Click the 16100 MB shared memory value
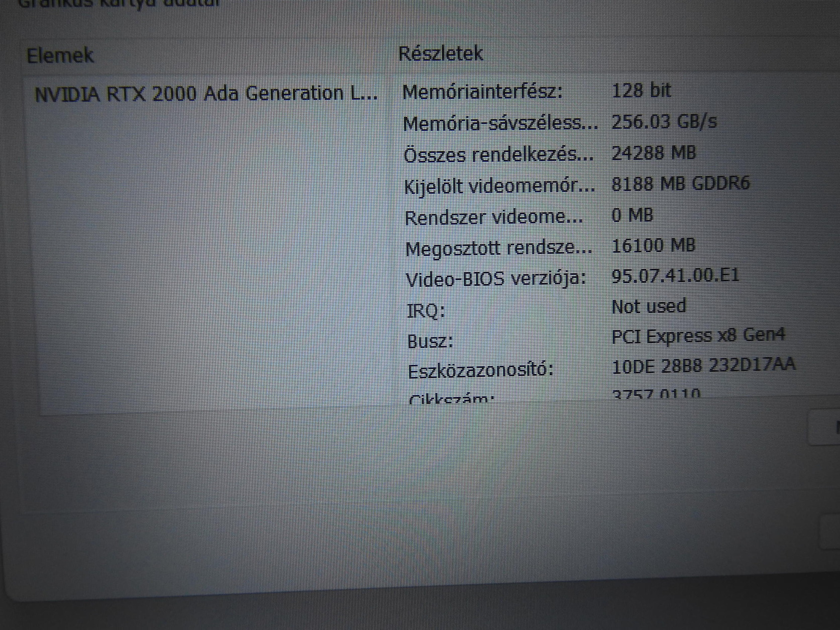Screen dimensions: 840x630 click(653, 245)
